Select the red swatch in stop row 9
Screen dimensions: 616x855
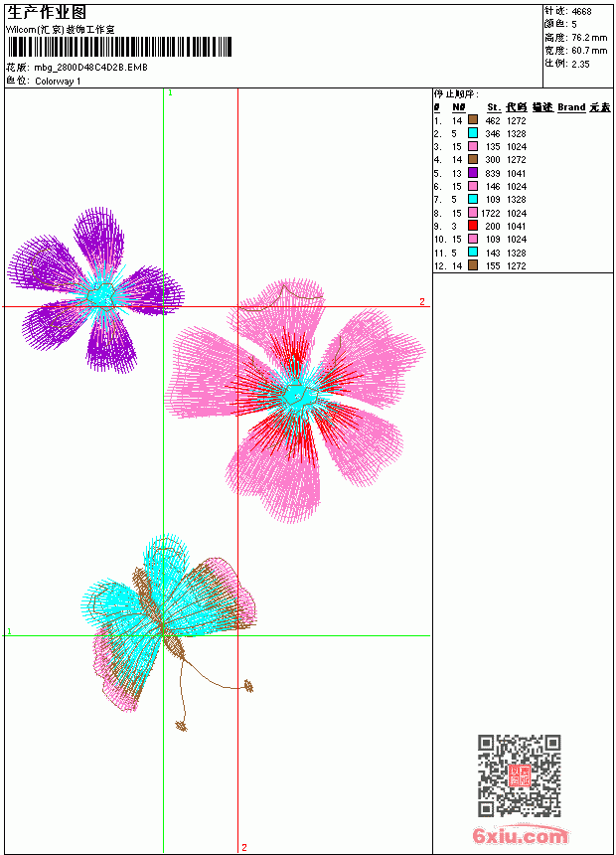coord(473,226)
